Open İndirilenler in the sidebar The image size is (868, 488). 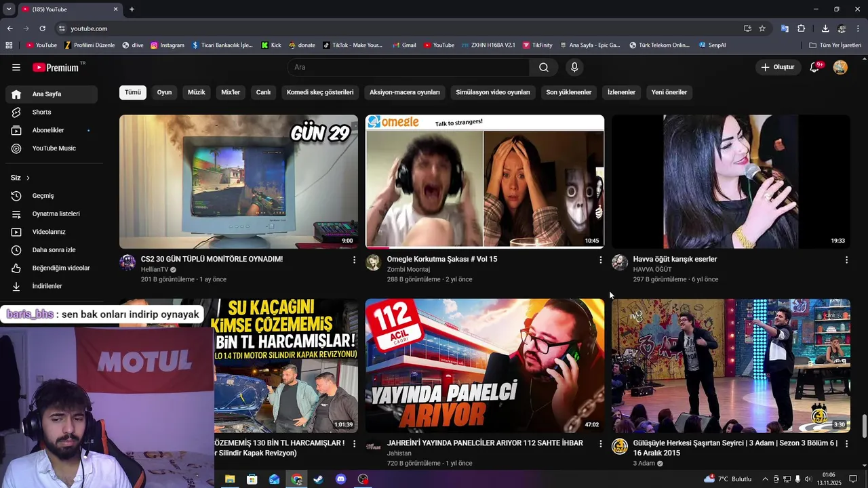[x=52, y=286]
